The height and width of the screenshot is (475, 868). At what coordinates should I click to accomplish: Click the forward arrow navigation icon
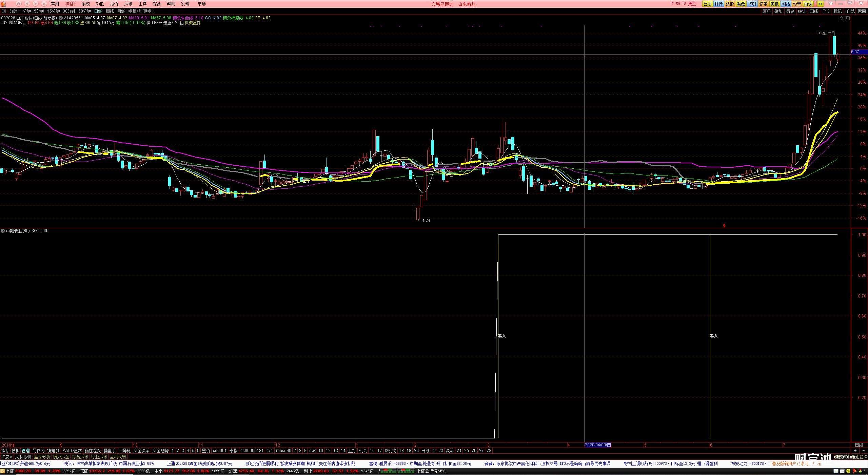35,4
